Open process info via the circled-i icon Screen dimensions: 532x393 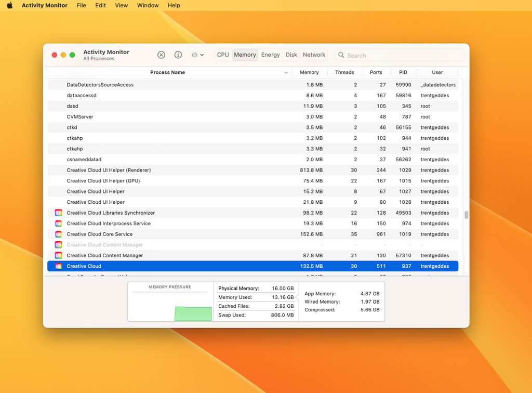point(178,55)
